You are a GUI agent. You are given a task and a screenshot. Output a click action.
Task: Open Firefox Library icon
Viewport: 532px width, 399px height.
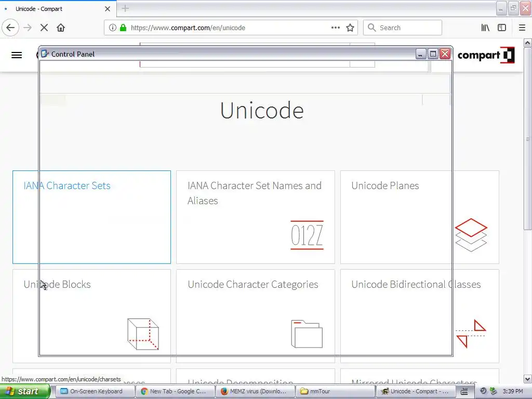485,28
